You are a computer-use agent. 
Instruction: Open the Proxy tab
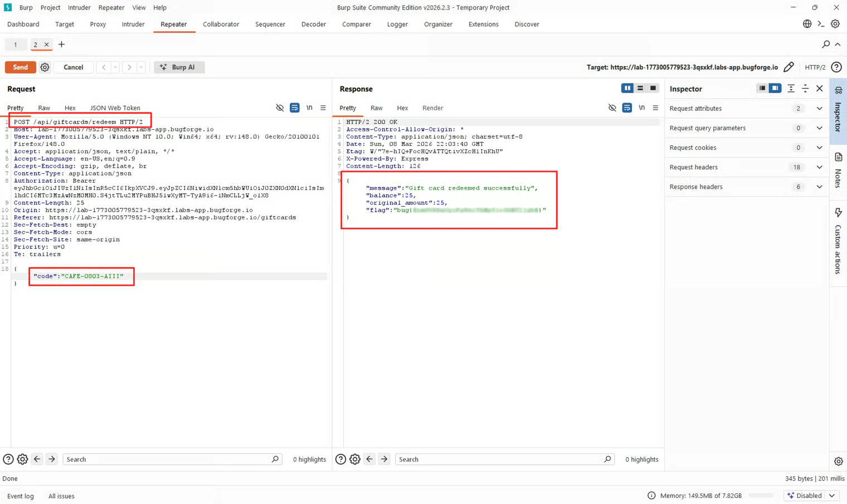98,24
